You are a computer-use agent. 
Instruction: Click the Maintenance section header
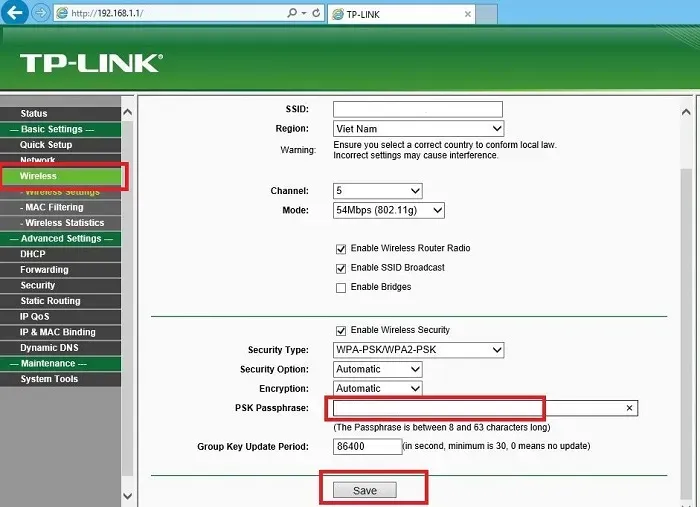coord(60,363)
